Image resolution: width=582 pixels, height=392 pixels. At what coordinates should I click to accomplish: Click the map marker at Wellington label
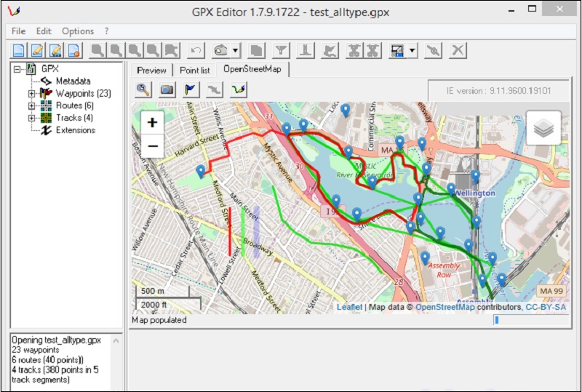(x=451, y=189)
